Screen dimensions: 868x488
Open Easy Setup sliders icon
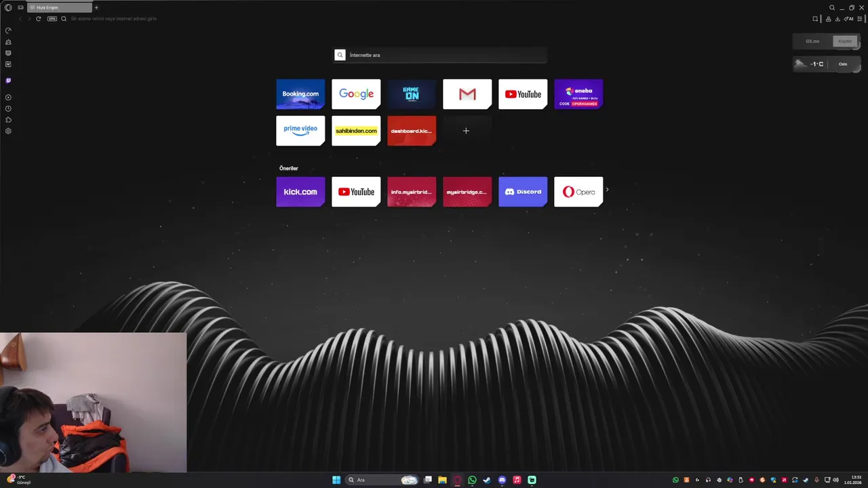(x=861, y=18)
